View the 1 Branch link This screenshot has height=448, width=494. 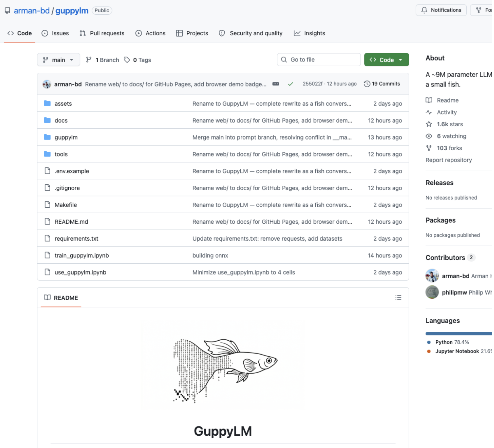click(x=103, y=60)
